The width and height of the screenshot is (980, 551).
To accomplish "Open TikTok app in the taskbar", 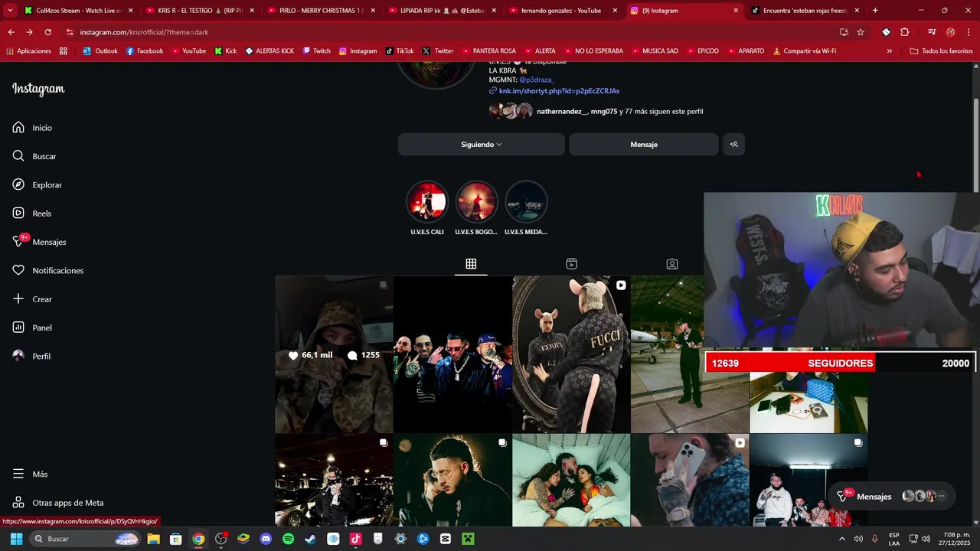I will click(x=355, y=539).
